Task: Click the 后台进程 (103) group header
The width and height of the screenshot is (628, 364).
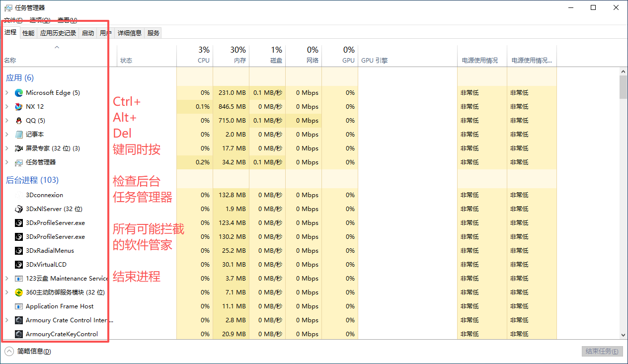Action: [32, 180]
